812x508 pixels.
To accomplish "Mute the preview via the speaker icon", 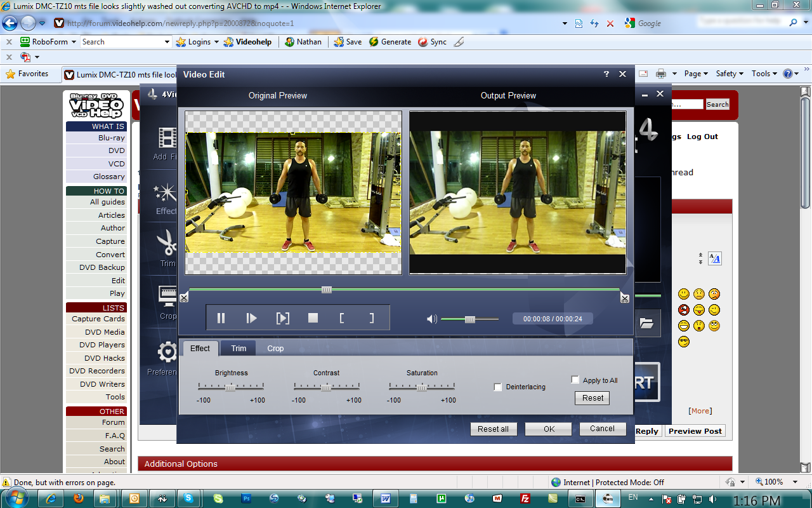I will pyautogui.click(x=432, y=319).
